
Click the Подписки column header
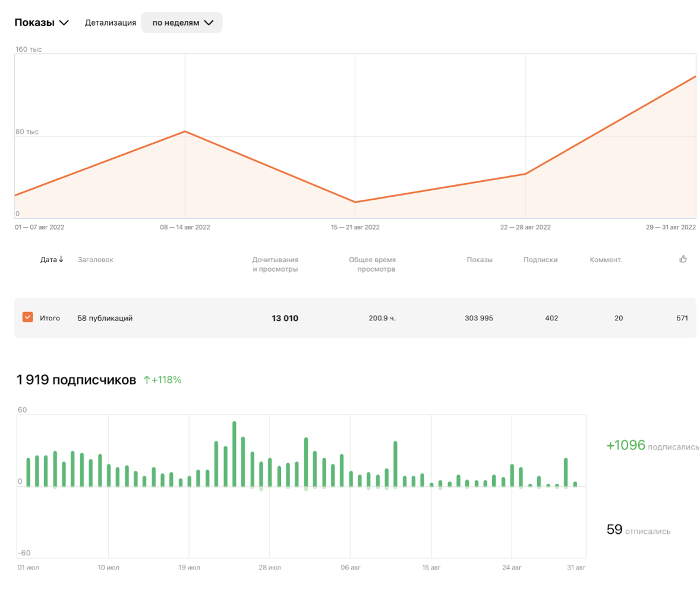[540, 260]
